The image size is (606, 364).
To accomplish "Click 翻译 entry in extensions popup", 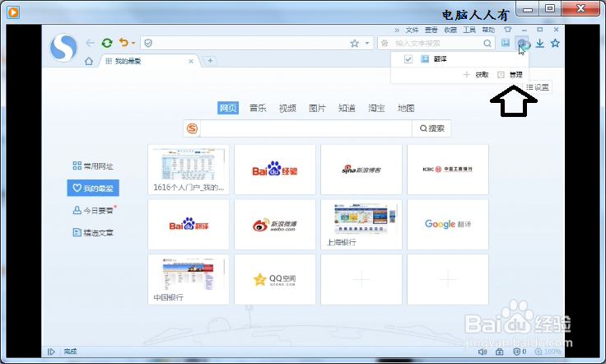I will click(x=440, y=59).
